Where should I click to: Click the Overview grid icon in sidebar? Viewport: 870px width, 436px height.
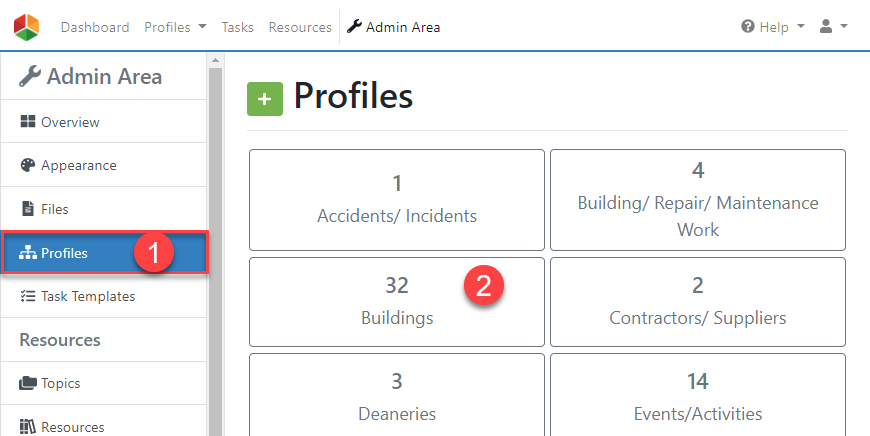pos(28,122)
